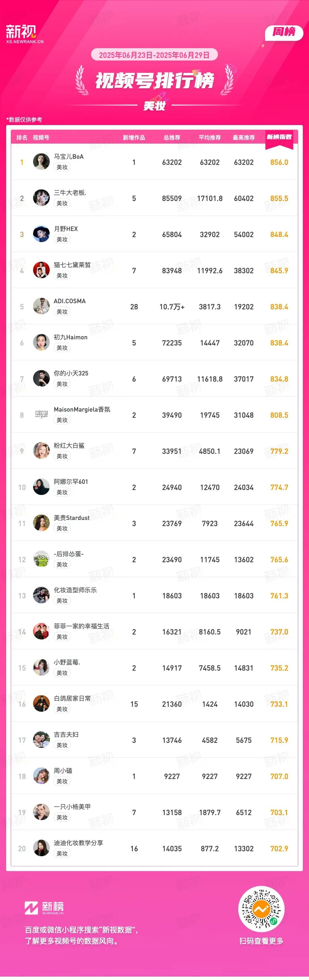The height and width of the screenshot is (980, 309).
Task: Click the 新榜 footer logo
Action: pos(44,908)
